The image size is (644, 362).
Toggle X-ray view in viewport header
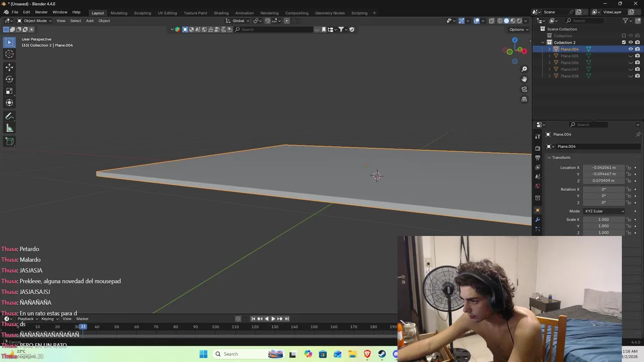tap(491, 21)
